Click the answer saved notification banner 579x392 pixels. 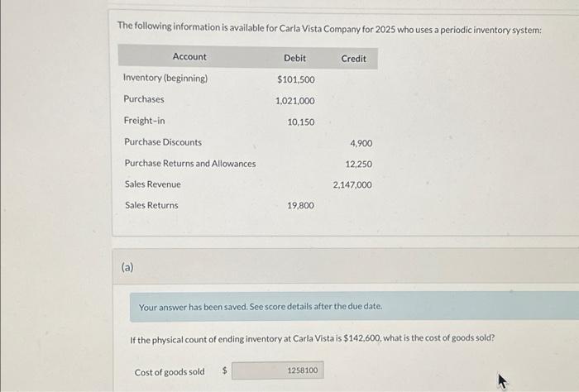(x=355, y=307)
